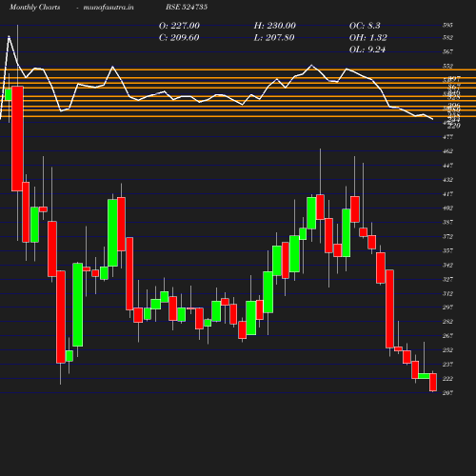476x476 pixels.
Task: Click the 582 price axis label
Action: pyautogui.click(x=447, y=38)
